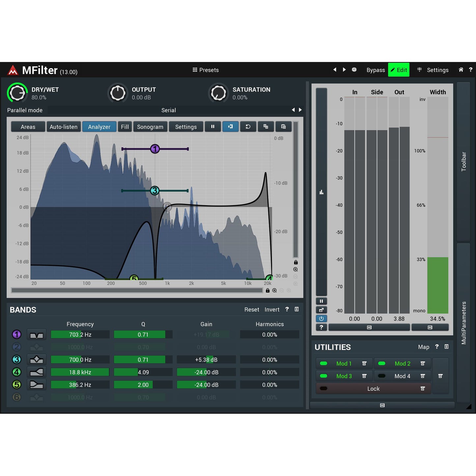
Task: Switch to the Sonogram tab
Action: click(150, 126)
